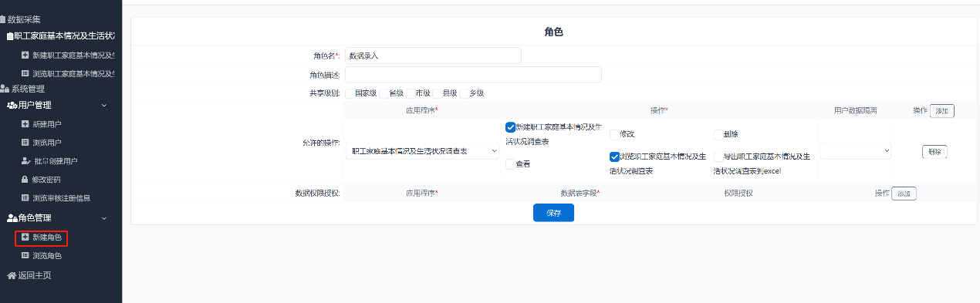Click the 数据采集 section icon in sidebar
The height and width of the screenshot is (303, 980).
point(2,19)
